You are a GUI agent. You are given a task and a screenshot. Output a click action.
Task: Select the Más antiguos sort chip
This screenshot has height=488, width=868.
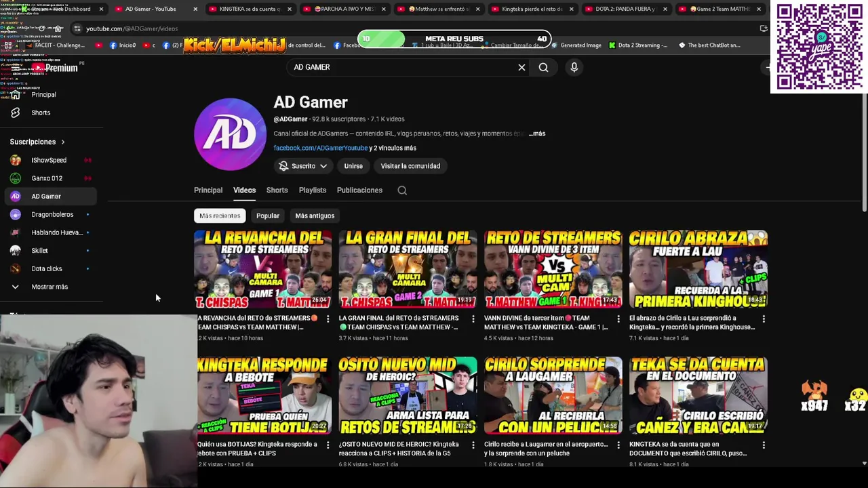click(x=315, y=216)
